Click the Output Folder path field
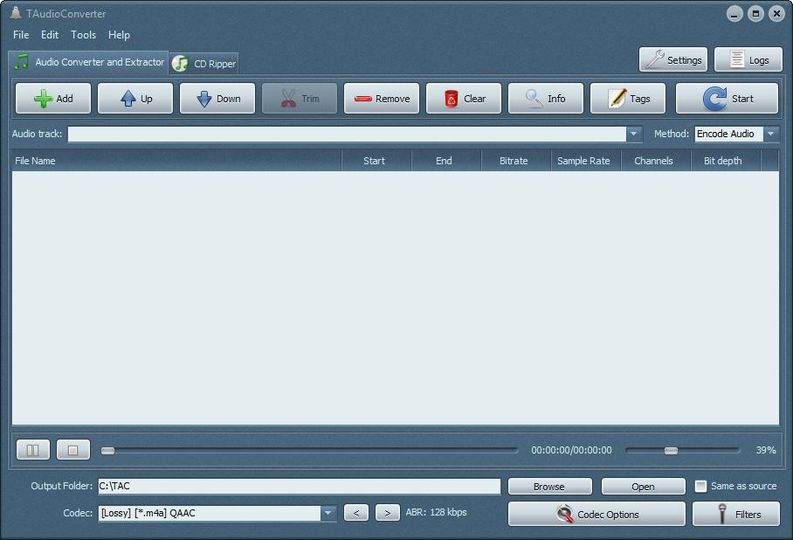 coord(298,486)
